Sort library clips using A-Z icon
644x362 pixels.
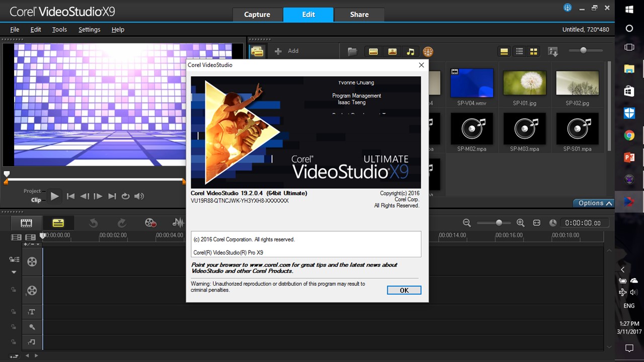coord(553,51)
